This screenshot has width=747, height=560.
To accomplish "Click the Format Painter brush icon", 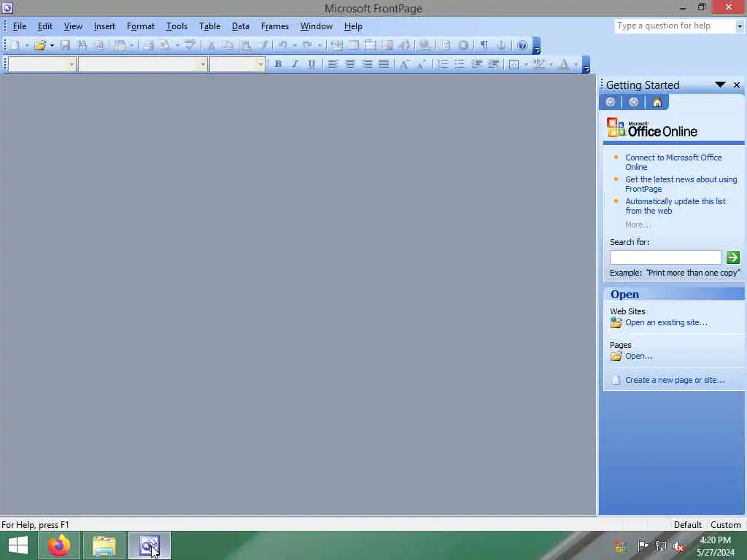I will click(263, 45).
